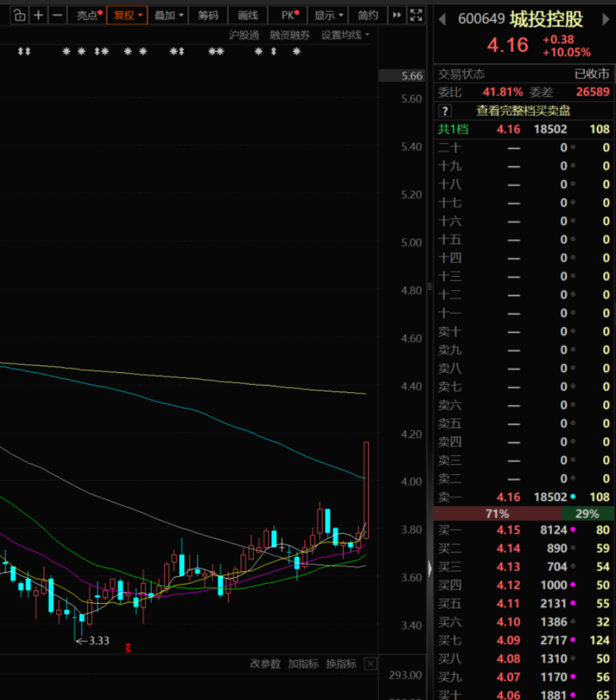Screen dimensions: 616x700
Task: Select the 买八 4.08 bid row
Action: point(523,659)
